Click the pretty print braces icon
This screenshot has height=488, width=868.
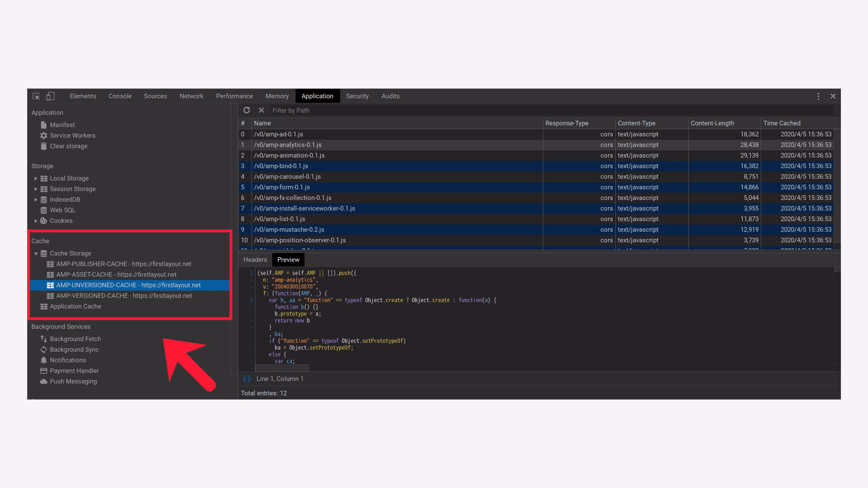click(247, 379)
